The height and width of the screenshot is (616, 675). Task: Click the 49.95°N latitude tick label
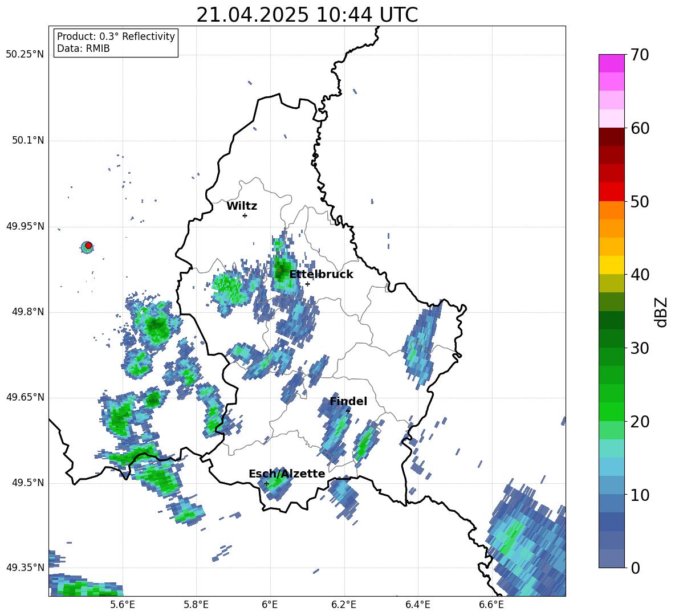tap(25, 226)
